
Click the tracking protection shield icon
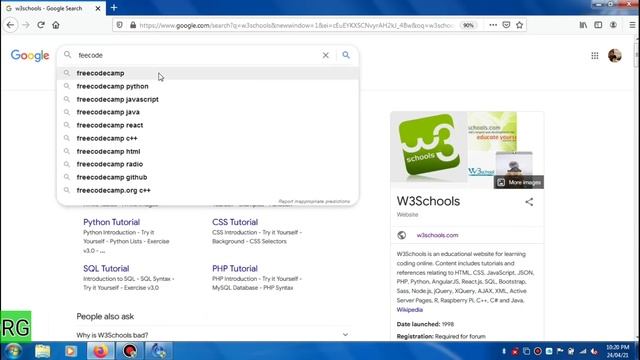click(120, 25)
